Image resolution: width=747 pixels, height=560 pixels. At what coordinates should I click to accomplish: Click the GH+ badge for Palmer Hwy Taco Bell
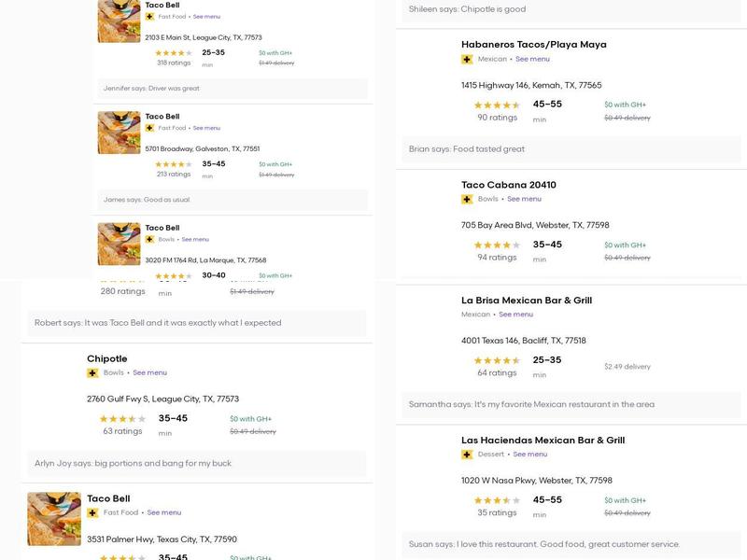coord(92,513)
